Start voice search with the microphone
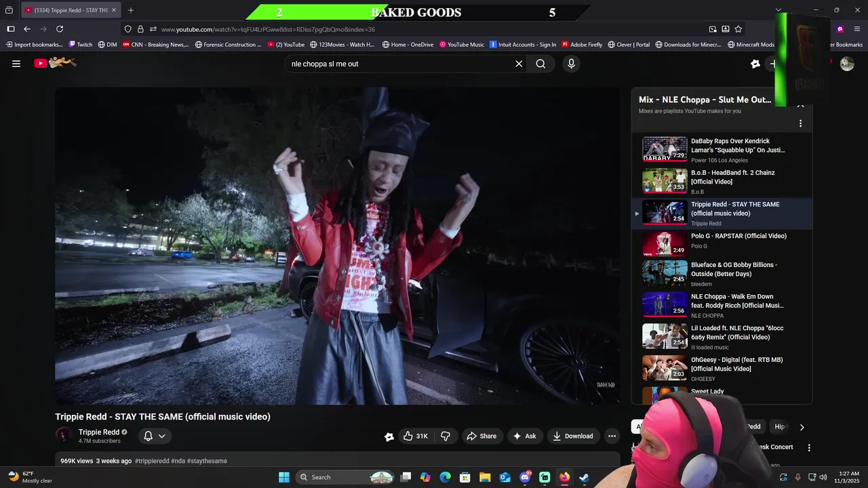Viewport: 868px width, 488px height. [571, 64]
